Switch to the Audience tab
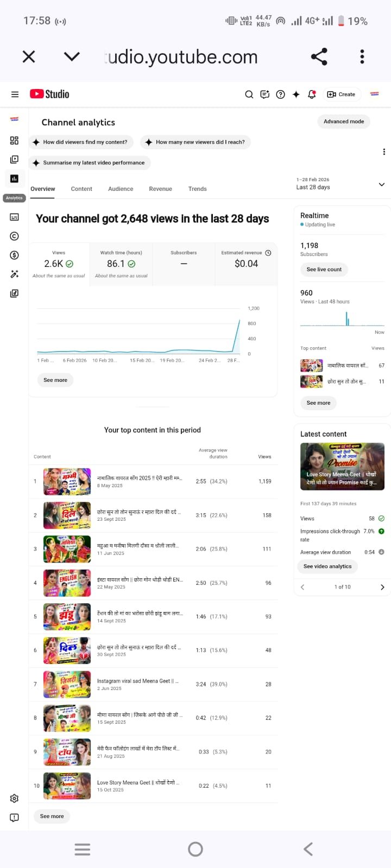 click(x=121, y=189)
